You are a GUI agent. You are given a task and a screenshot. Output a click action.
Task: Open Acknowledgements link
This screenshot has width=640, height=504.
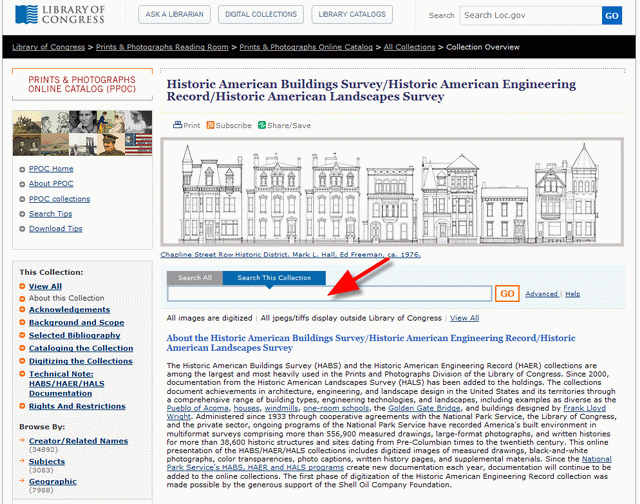(x=69, y=310)
